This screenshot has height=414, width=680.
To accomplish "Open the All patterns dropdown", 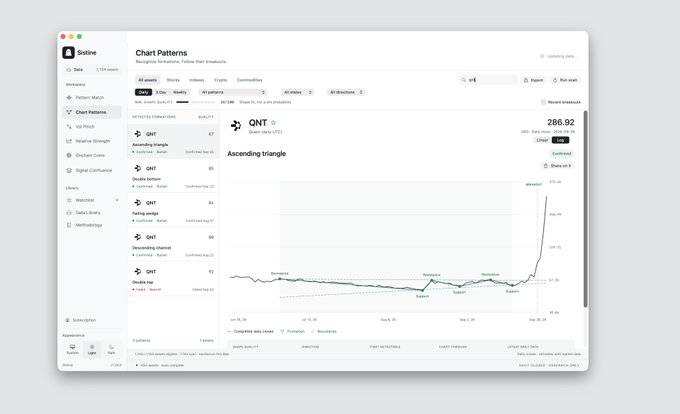I will point(233,92).
